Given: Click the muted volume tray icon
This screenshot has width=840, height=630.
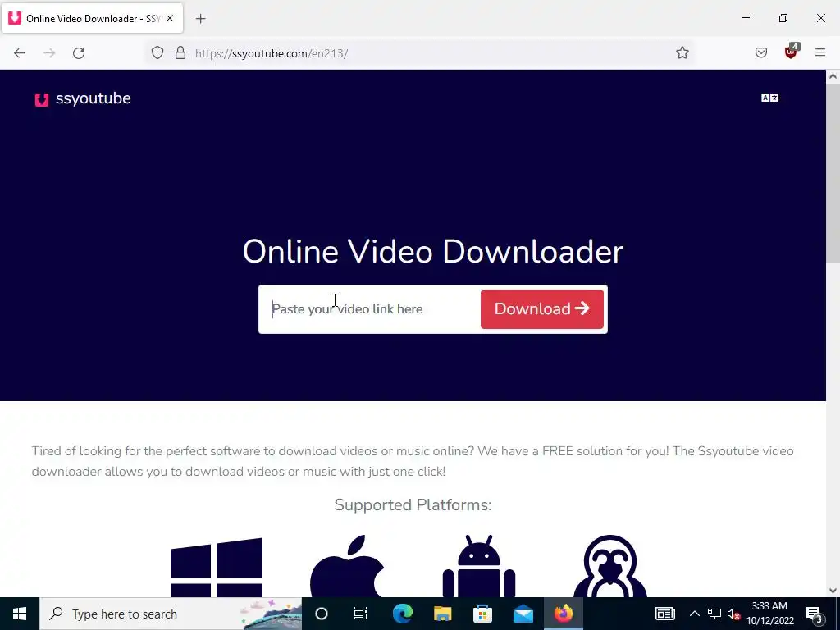Looking at the screenshot, I should [x=733, y=614].
